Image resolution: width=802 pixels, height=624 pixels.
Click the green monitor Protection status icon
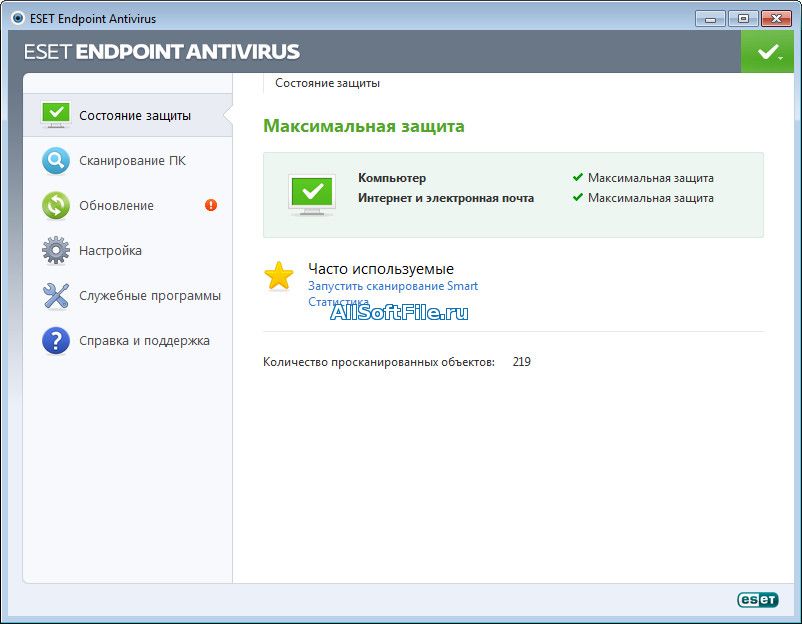pos(56,115)
